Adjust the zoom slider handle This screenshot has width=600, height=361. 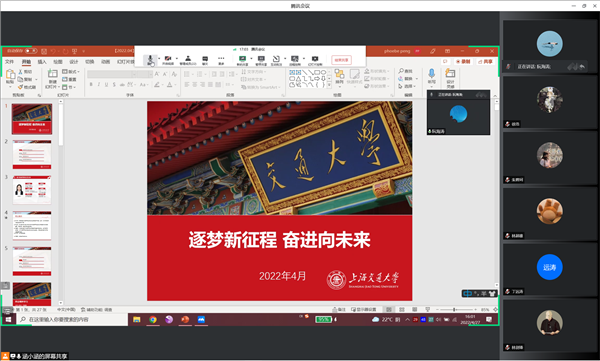pyautogui.click(x=454, y=309)
